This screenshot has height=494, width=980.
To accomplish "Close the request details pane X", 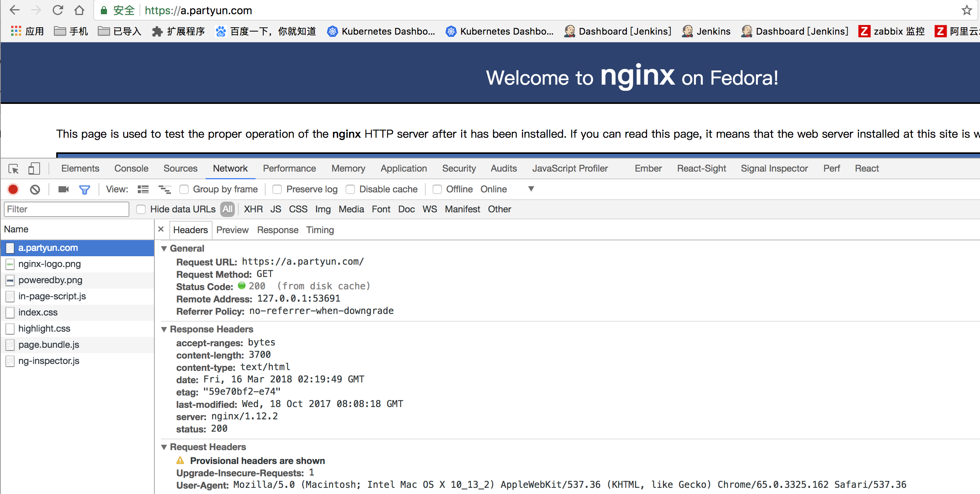I will pos(161,229).
